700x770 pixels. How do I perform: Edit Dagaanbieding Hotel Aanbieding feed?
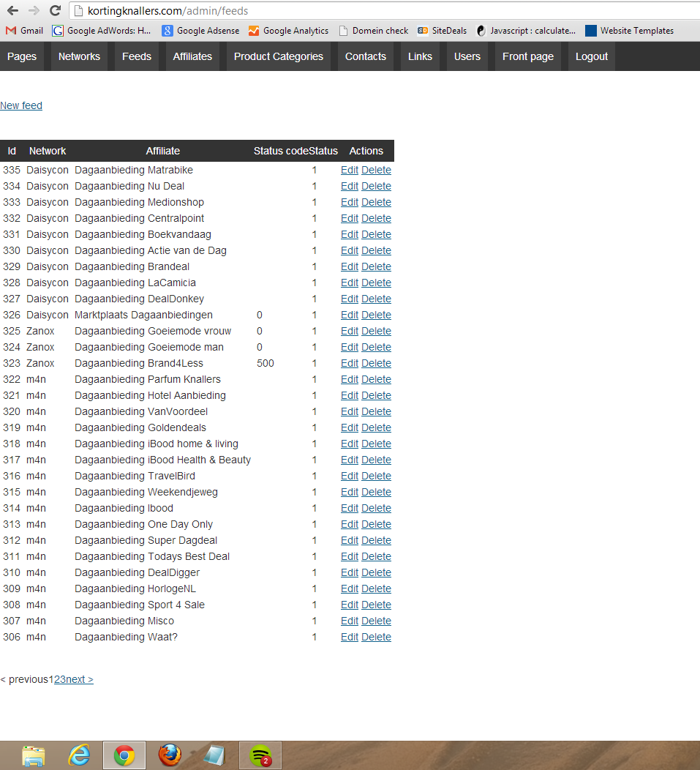350,395
